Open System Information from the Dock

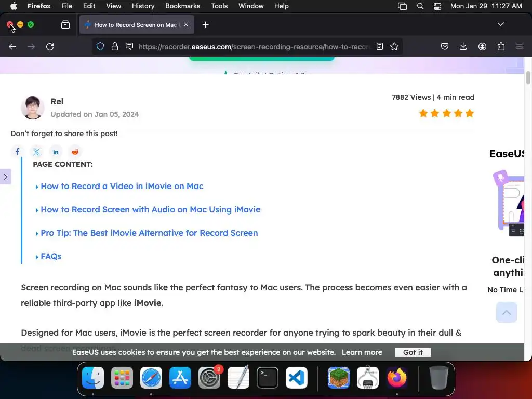(x=368, y=378)
